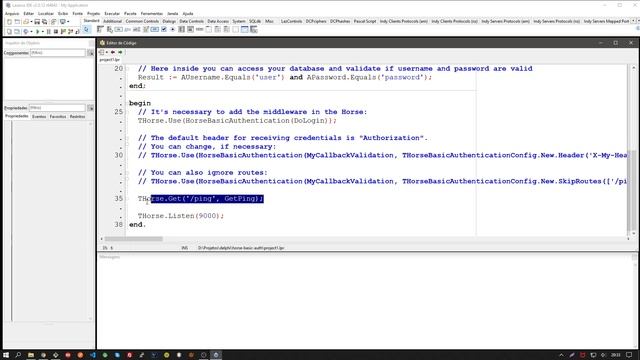
Task: Open the Editar menu
Action: (x=29, y=13)
